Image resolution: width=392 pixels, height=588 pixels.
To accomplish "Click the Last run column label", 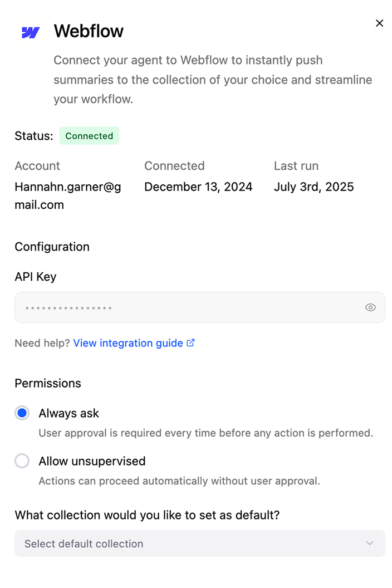I will click(x=296, y=166).
